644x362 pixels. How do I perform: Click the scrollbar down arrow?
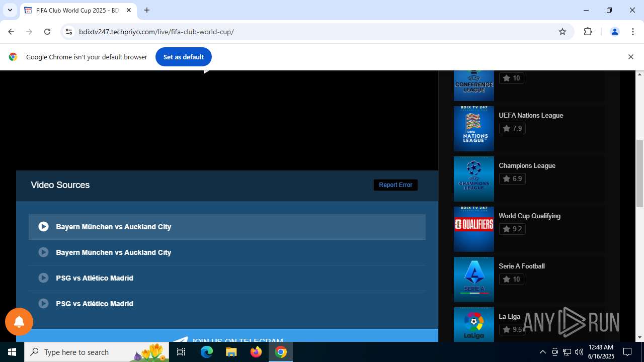(639, 337)
